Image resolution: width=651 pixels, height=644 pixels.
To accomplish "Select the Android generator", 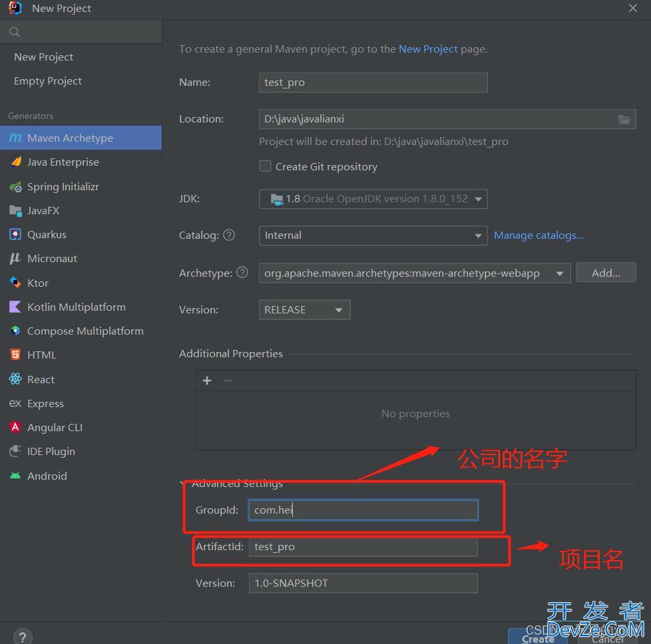I will click(81, 476).
